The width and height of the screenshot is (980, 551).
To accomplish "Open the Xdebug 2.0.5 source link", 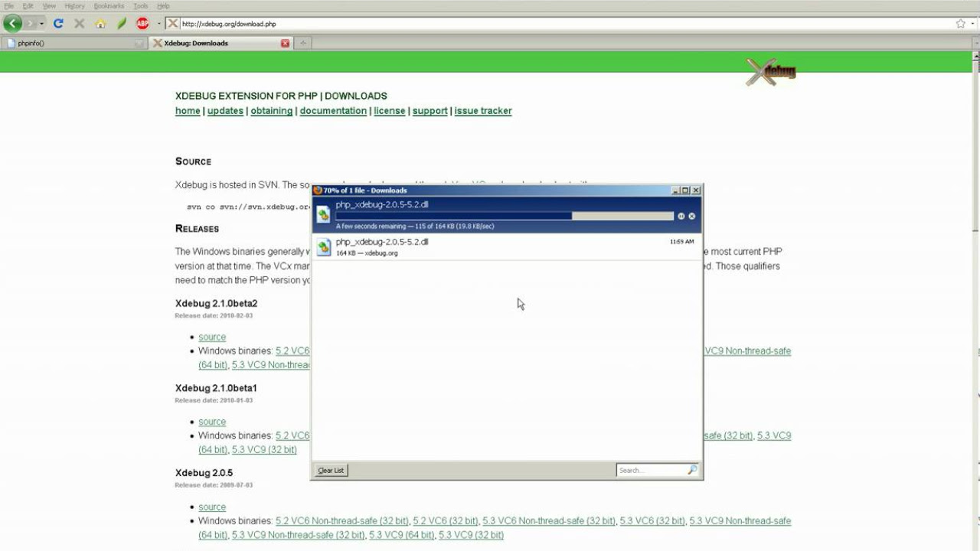I will [212, 507].
